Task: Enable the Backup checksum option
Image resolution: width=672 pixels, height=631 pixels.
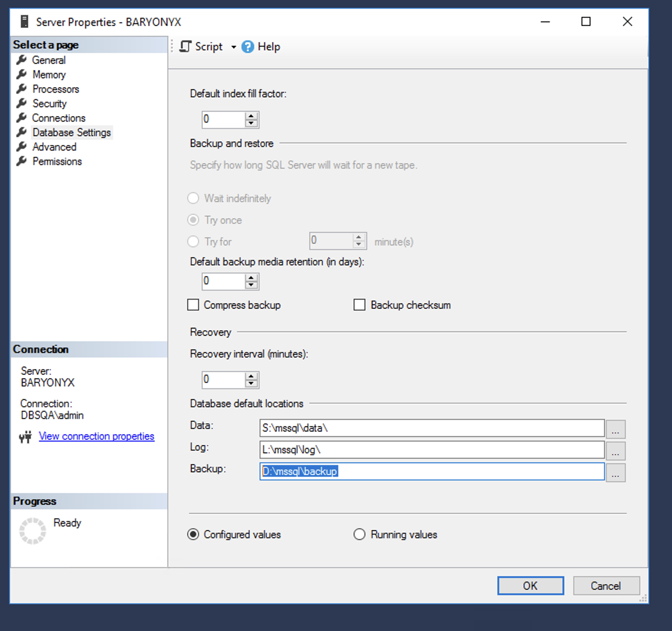Action: tap(359, 305)
